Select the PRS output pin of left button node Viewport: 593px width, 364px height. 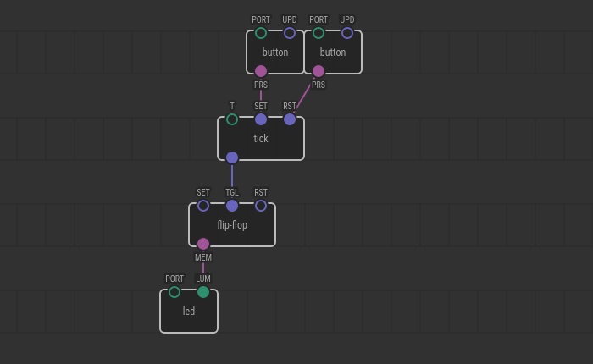(x=261, y=71)
